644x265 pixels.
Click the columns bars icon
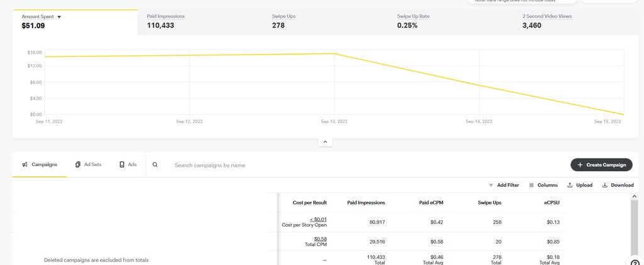[x=531, y=185]
